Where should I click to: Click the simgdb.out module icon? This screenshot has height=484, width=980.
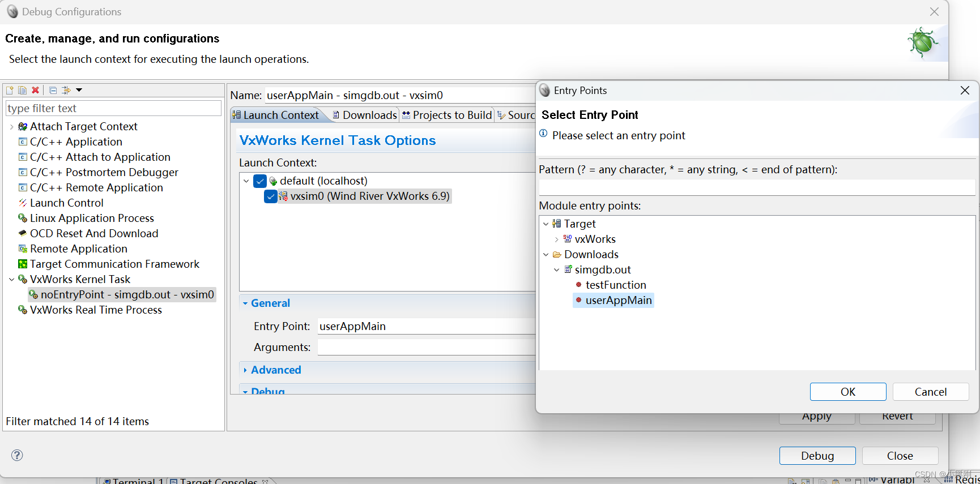(568, 270)
